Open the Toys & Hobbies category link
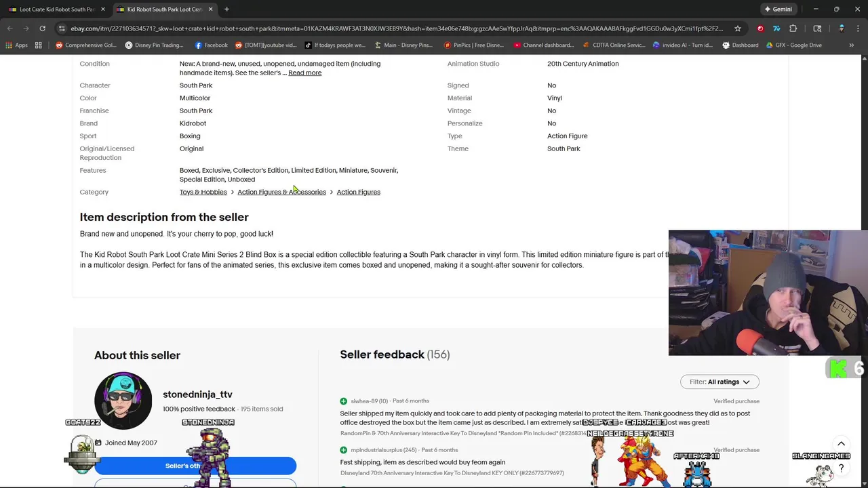This screenshot has height=488, width=868. 203,192
